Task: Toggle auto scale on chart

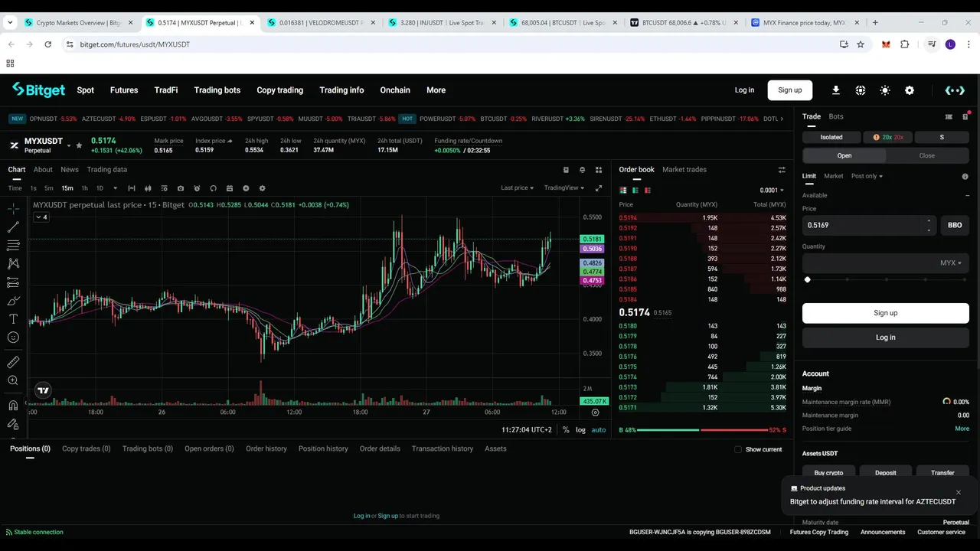Action: [x=599, y=430]
